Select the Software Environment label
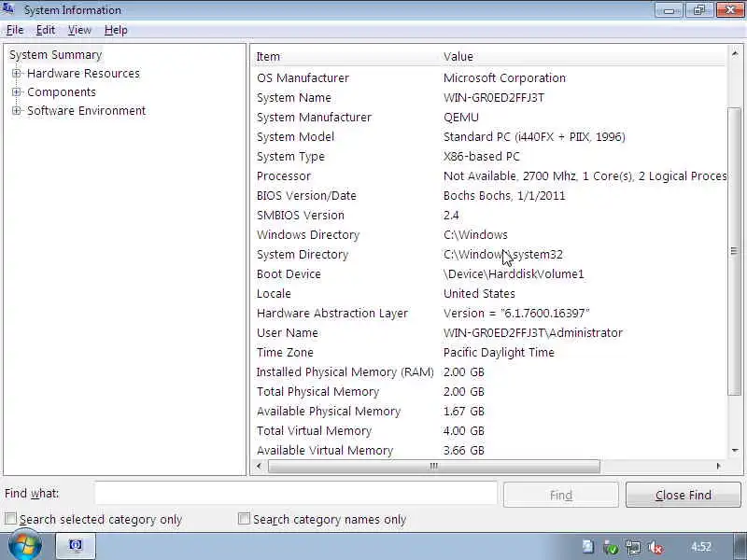This screenshot has height=560, width=747. coord(86,110)
